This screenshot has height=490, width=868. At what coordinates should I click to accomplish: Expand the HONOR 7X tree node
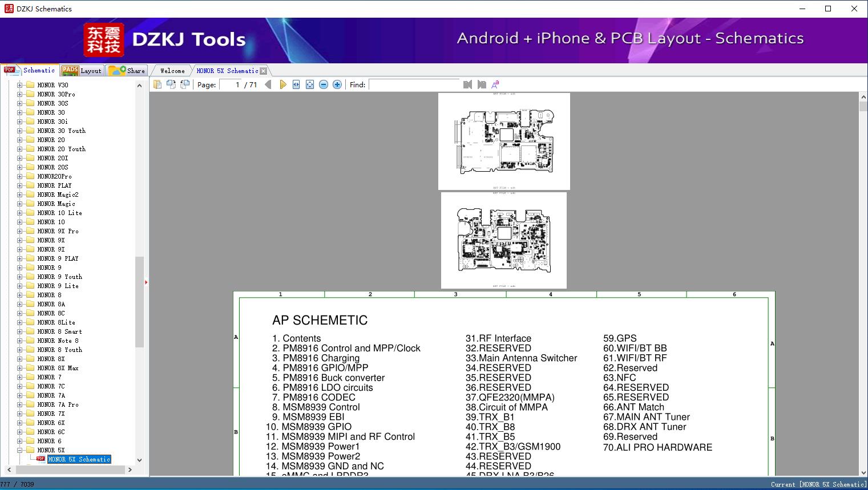(x=20, y=414)
